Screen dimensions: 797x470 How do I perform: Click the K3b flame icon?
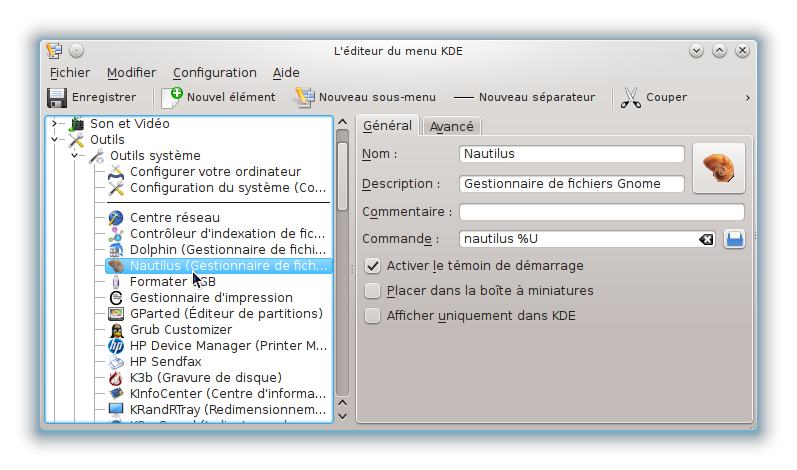coord(116,378)
